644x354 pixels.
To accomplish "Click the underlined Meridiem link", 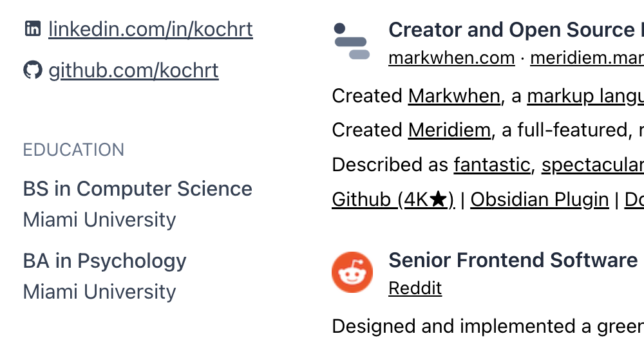I will [449, 130].
